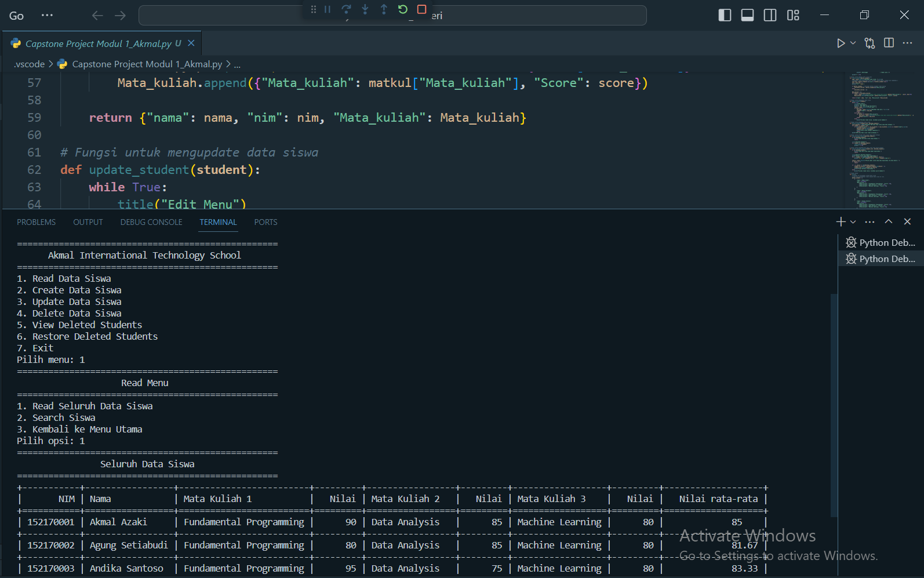This screenshot has height=578, width=924.
Task: Close the terminal panel
Action: pos(908,221)
